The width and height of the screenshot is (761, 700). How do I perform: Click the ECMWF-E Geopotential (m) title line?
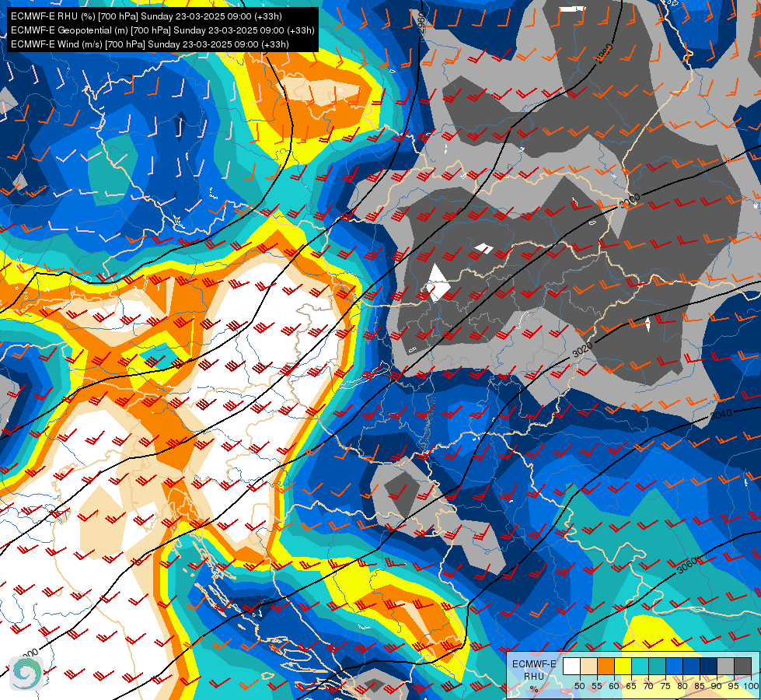162,30
